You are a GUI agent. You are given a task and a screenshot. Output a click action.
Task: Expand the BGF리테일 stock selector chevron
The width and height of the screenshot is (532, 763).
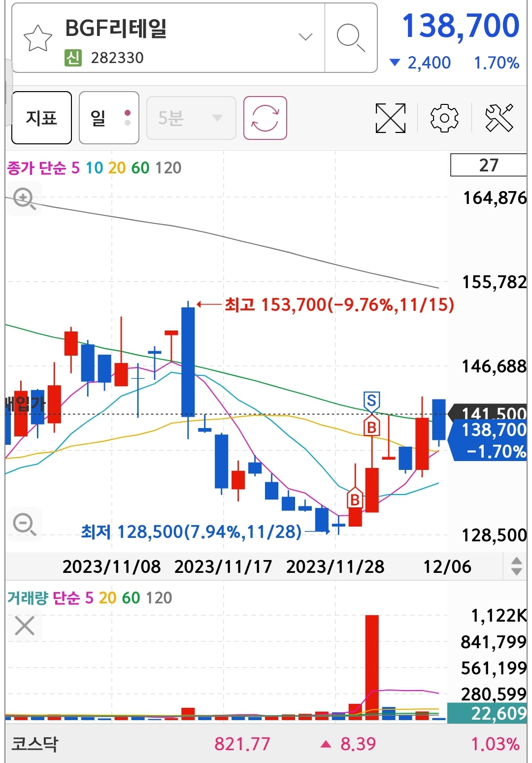[305, 37]
